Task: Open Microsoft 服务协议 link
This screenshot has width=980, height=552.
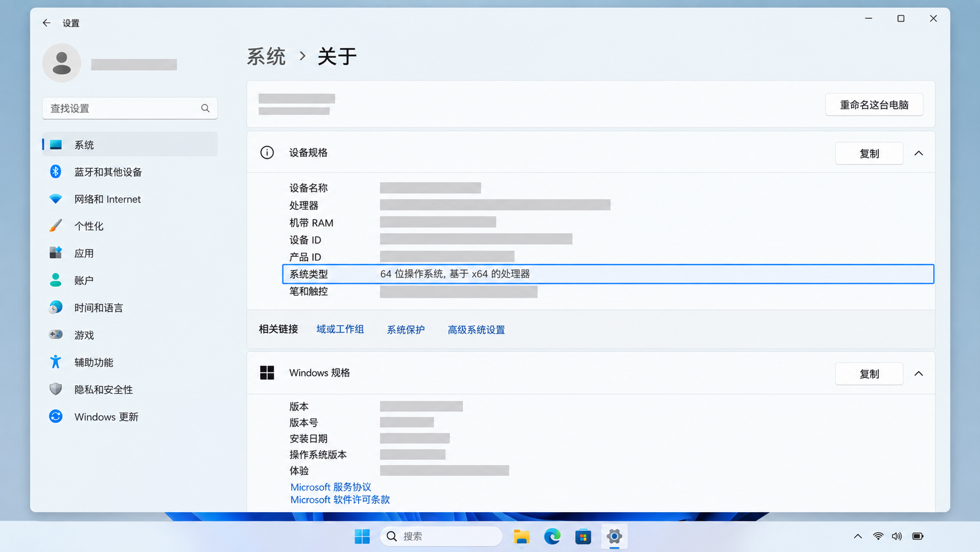Action: tap(331, 487)
